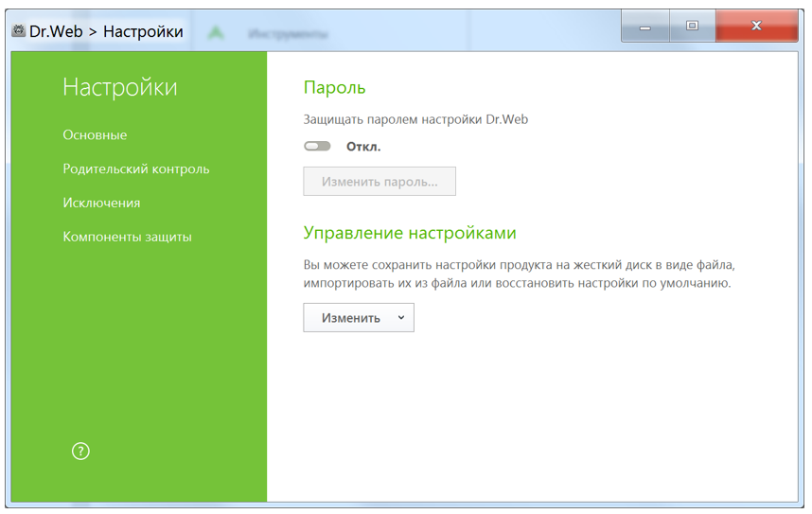Toggle password protection switch for Dr.Web settings
812x514 pixels.
click(317, 146)
